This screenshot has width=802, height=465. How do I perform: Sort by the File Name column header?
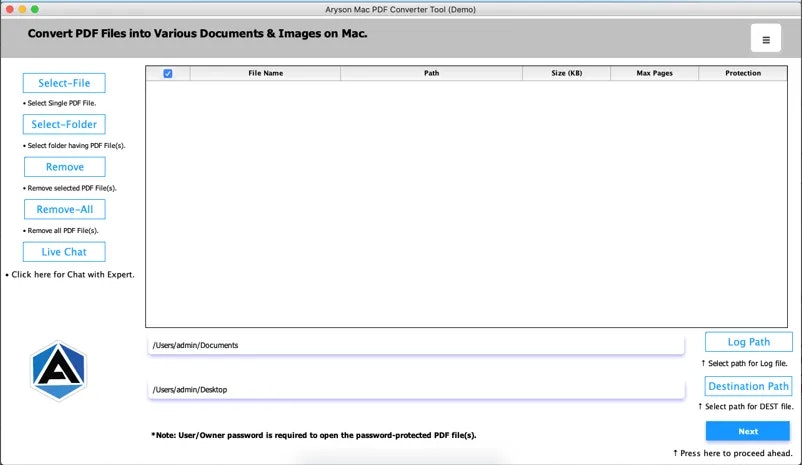265,73
